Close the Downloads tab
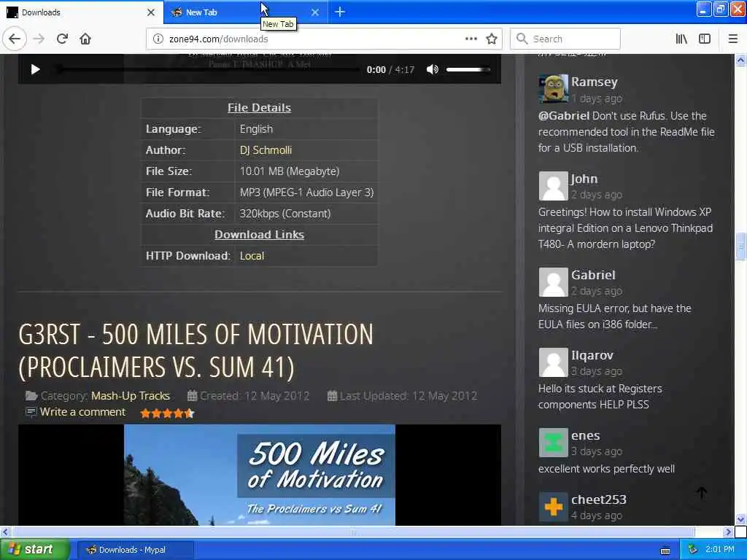 coord(151,12)
